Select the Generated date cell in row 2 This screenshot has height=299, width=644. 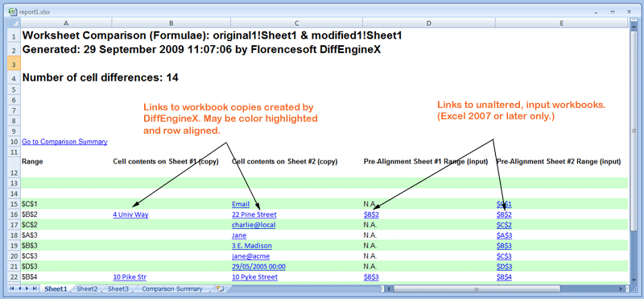pyautogui.click(x=202, y=50)
